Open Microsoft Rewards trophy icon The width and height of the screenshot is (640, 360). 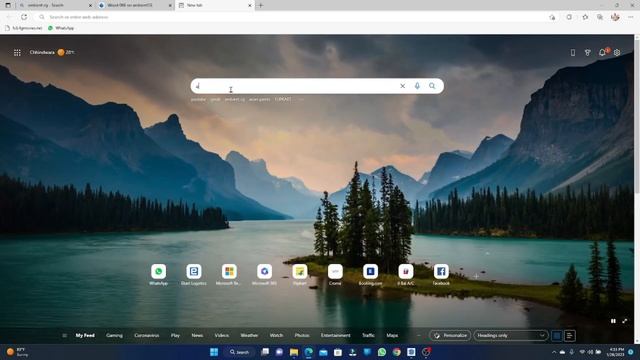(x=588, y=52)
